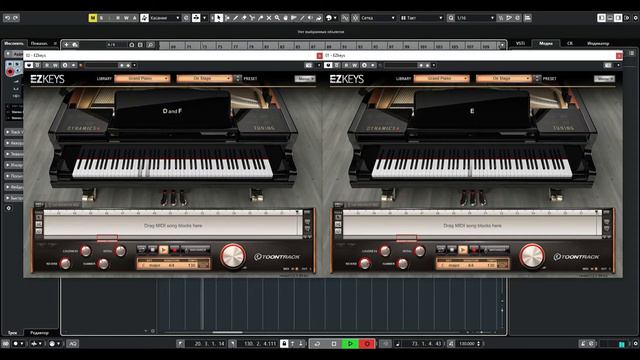Select the Comp hand tool
Viewport: 640px width, 360px height.
(x=285, y=18)
